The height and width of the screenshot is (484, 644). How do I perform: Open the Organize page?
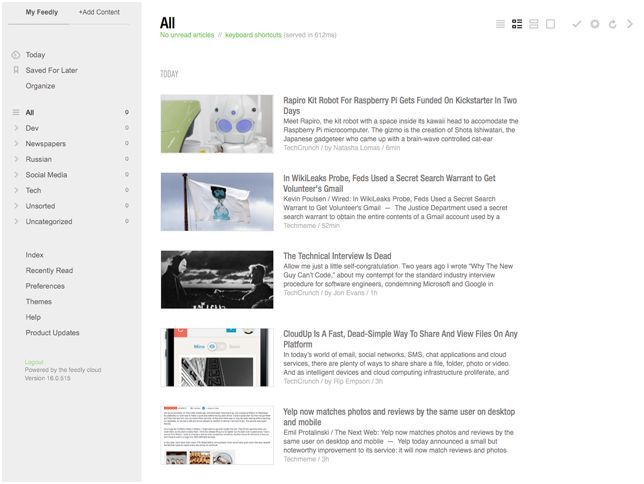click(40, 86)
